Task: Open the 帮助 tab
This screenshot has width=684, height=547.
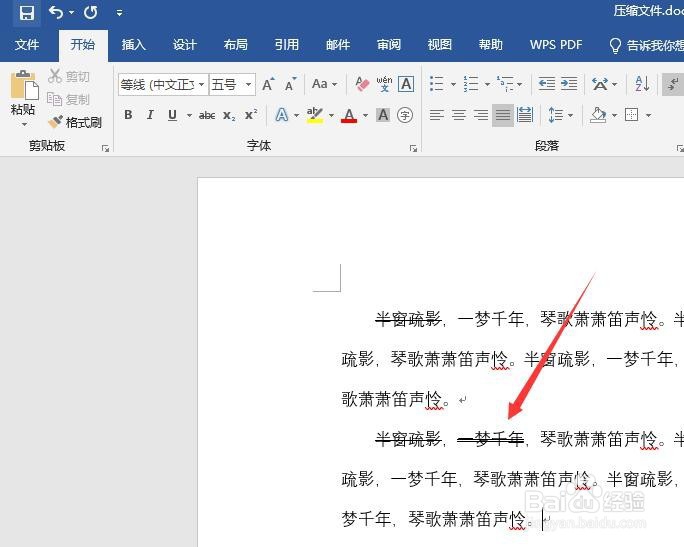Action: click(491, 44)
